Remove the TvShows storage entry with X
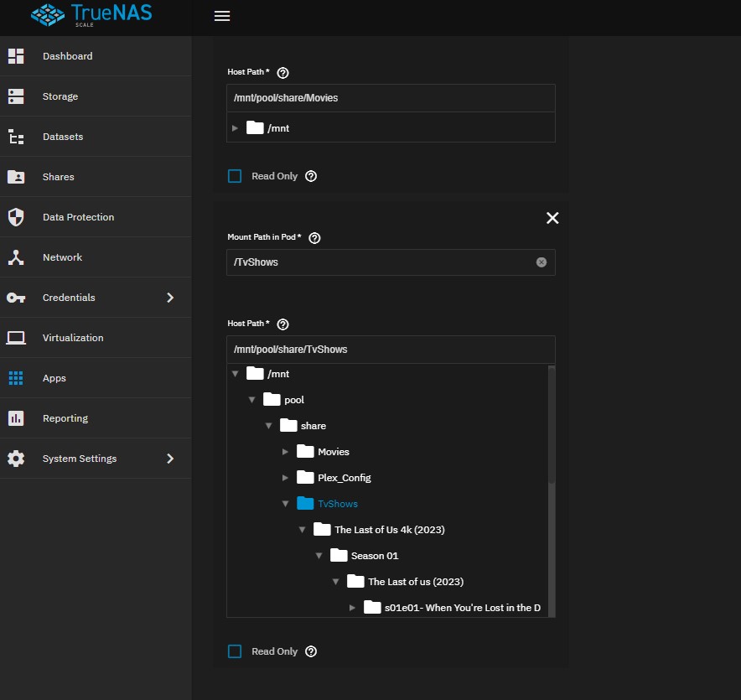This screenshot has width=741, height=700. point(552,218)
